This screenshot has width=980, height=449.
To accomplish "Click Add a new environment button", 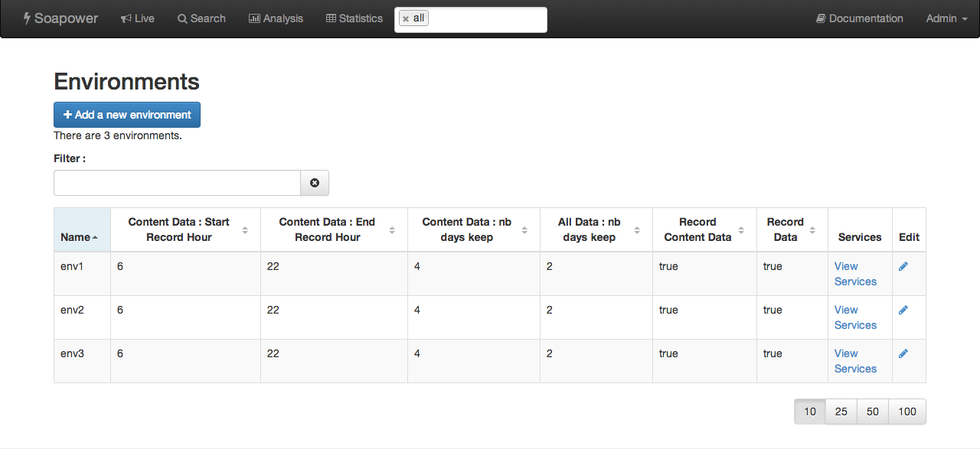I will (x=127, y=115).
